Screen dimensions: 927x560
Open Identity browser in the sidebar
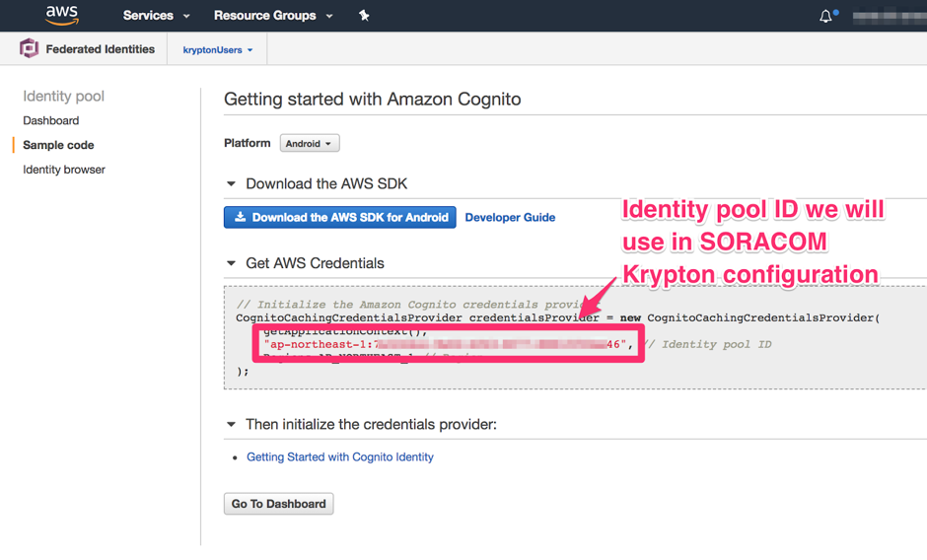pos(64,170)
